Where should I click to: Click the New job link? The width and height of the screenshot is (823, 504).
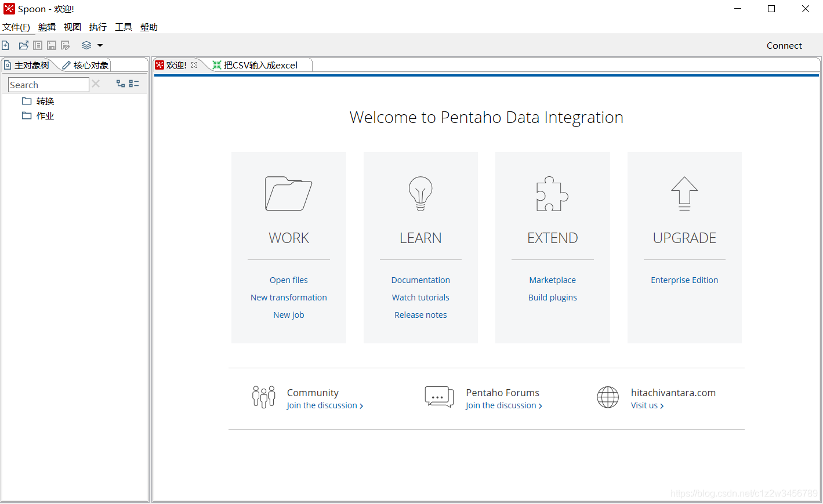pyautogui.click(x=289, y=315)
